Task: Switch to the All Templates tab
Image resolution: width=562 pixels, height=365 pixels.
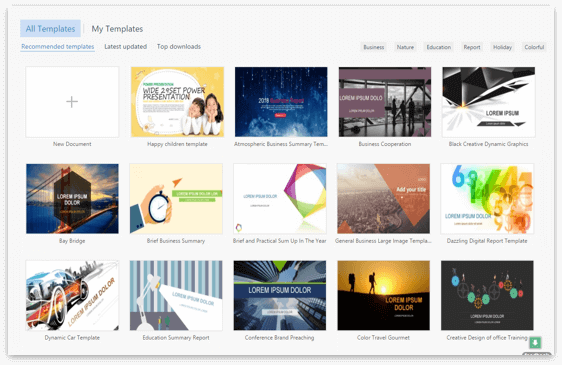Action: point(50,29)
